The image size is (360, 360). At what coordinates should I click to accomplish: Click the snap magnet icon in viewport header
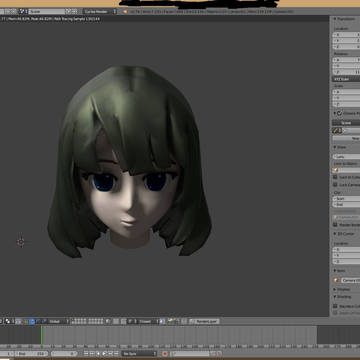click(x=124, y=321)
